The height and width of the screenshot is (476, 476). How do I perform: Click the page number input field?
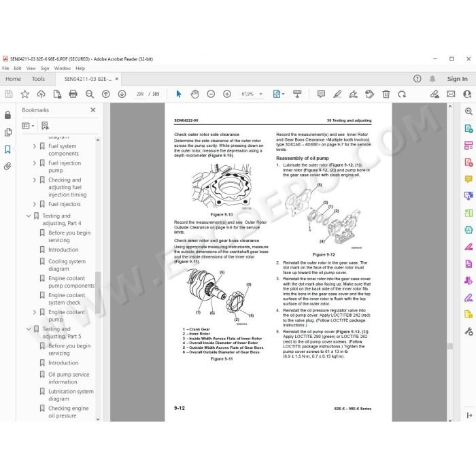coord(139,94)
